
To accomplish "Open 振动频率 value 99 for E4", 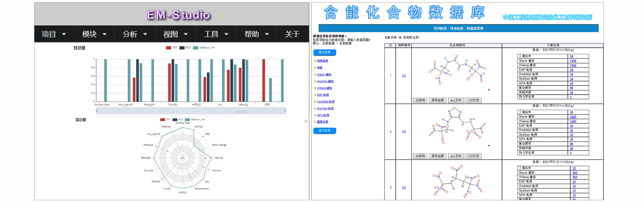I will pyautogui.click(x=572, y=144).
